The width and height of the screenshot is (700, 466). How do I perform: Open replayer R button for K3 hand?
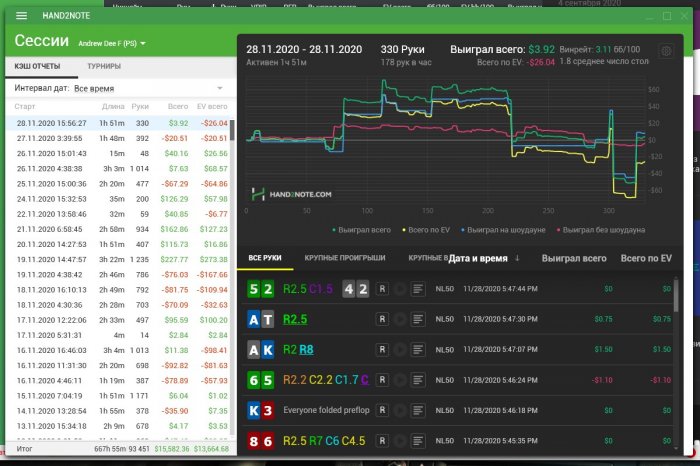point(382,410)
